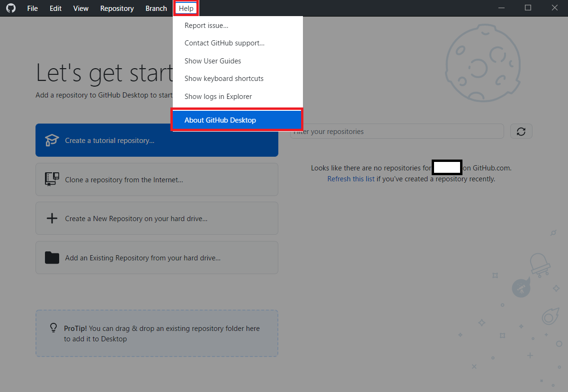Screen dimensions: 568x392
Task: Click the plus icon for new repository
Action: [x=52, y=218]
